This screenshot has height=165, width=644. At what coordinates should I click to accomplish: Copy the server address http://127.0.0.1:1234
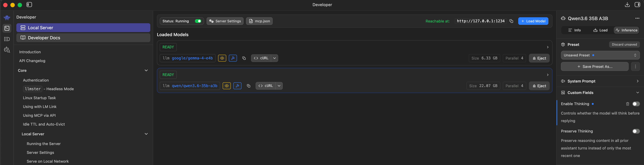pos(511,21)
